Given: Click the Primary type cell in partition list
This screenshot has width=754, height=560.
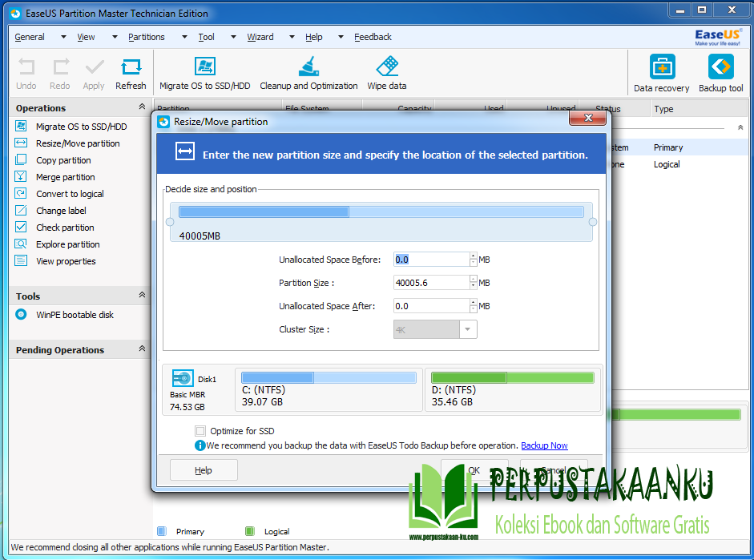Looking at the screenshot, I should pyautogui.click(x=668, y=147).
